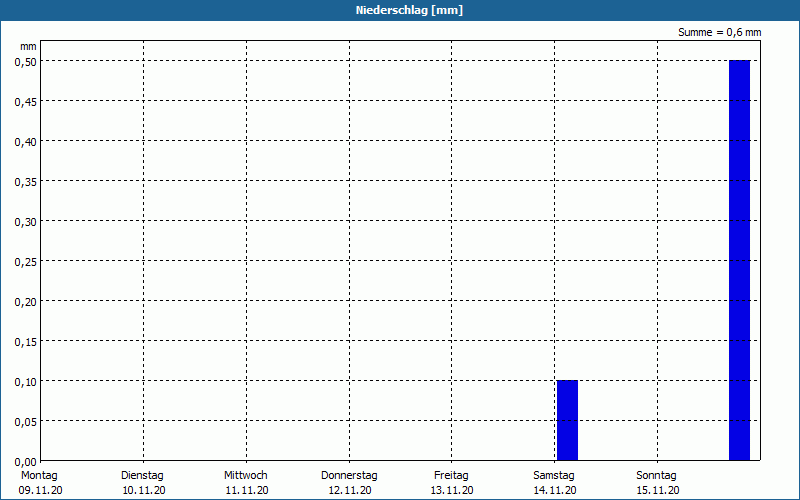The image size is (800, 500).
Task: Click the 13.11.20 date label
Action: 453,490
